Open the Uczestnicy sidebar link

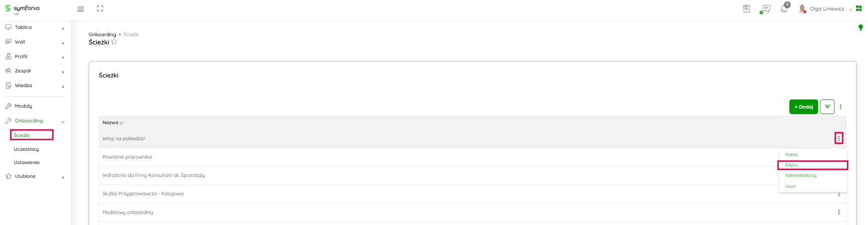(x=27, y=149)
